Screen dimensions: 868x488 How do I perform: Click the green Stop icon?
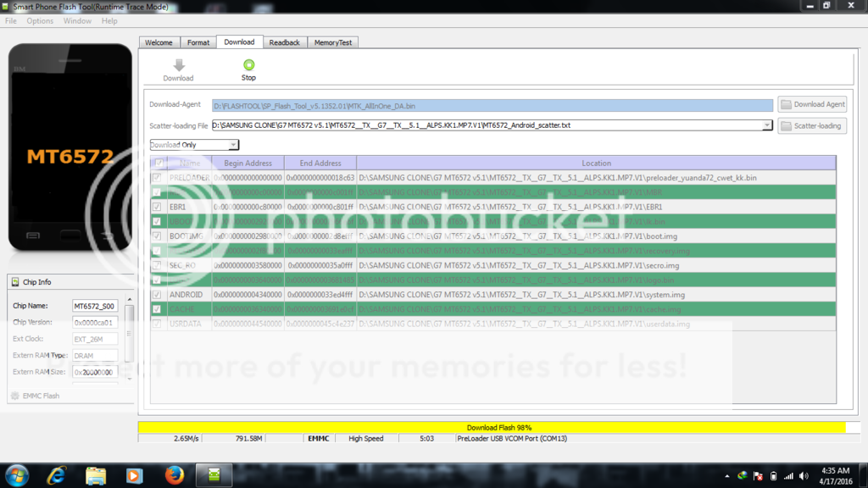coord(248,65)
